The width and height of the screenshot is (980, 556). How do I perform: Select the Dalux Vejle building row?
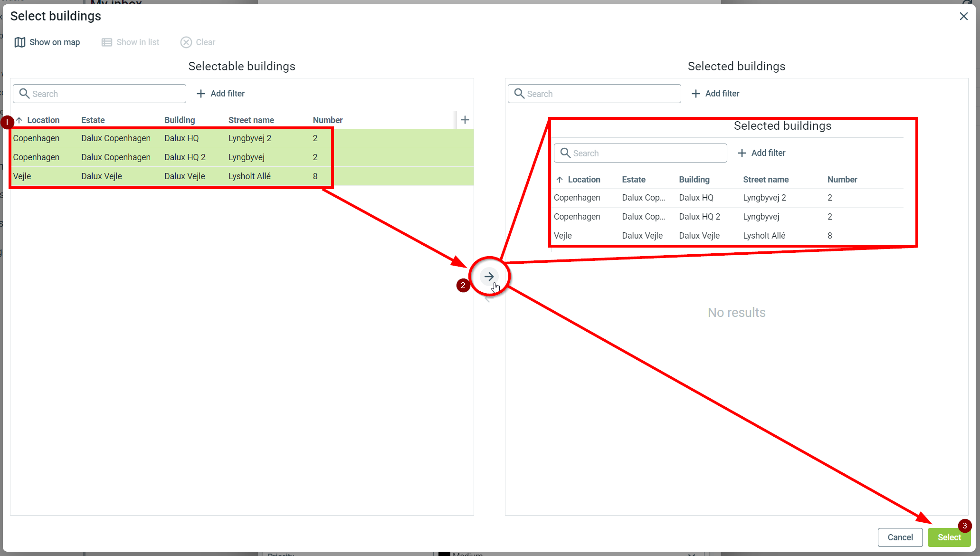point(184,176)
